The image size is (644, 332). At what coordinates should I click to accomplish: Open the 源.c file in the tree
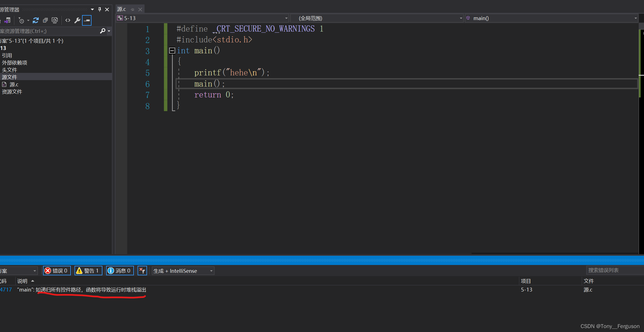coord(14,84)
